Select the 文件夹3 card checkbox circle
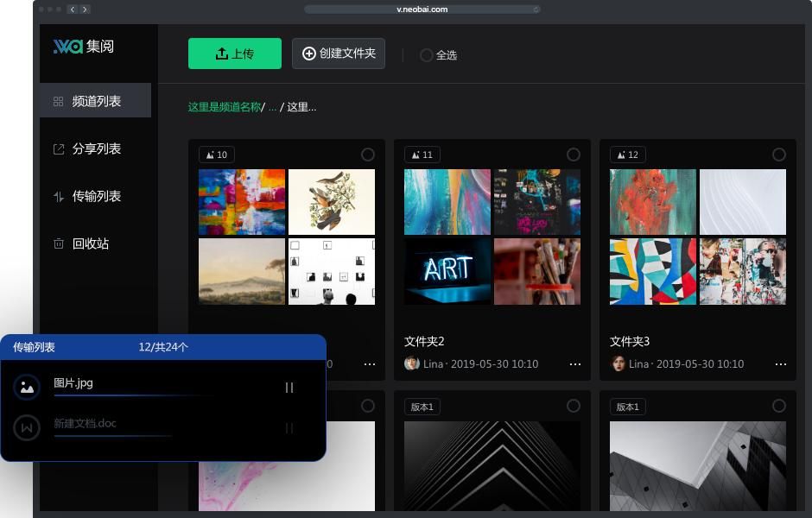This screenshot has width=812, height=518. point(779,155)
